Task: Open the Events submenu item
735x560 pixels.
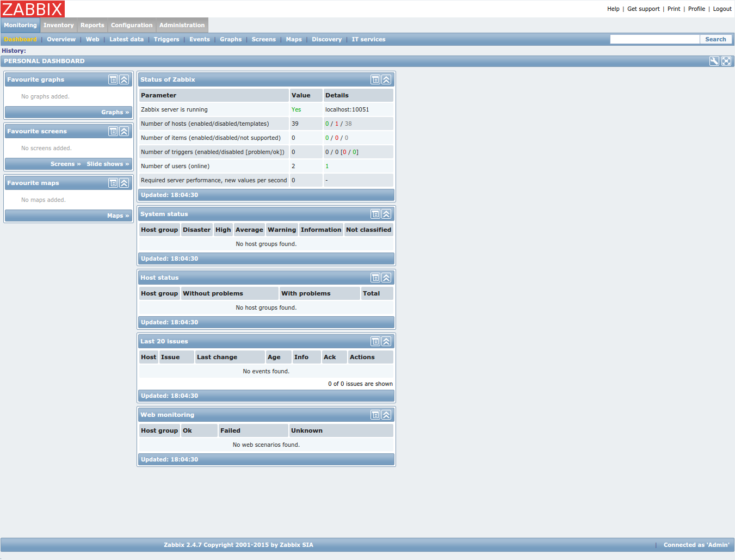Action: 200,39
